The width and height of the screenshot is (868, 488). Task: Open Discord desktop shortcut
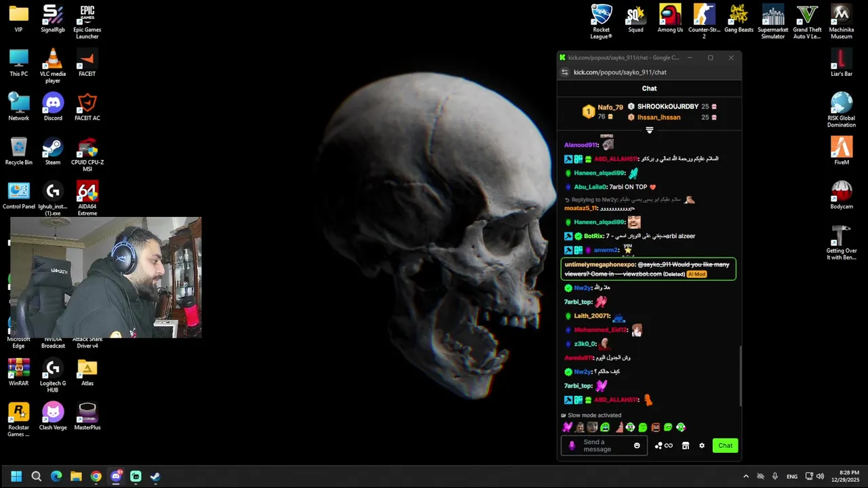(x=52, y=106)
